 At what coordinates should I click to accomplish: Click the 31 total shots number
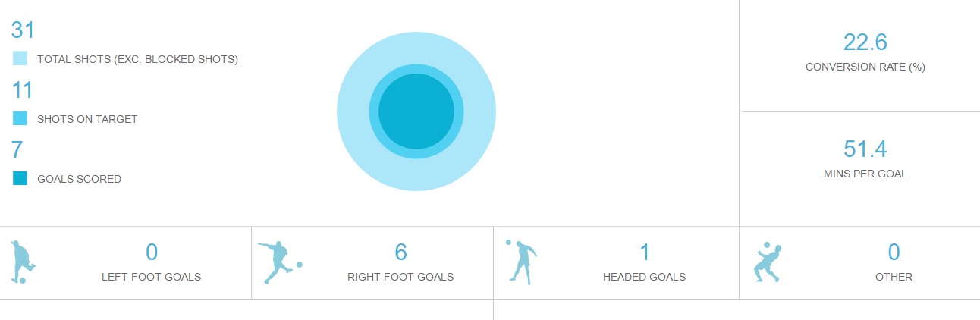[23, 30]
